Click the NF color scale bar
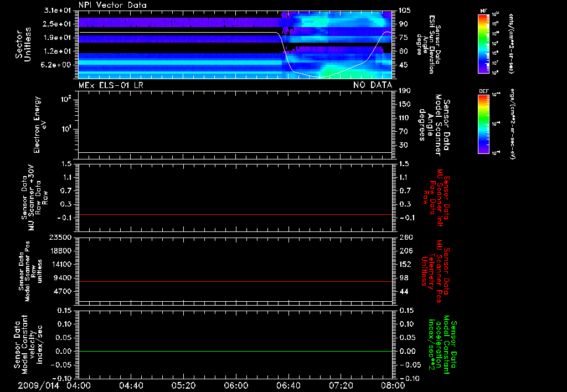 [483, 44]
